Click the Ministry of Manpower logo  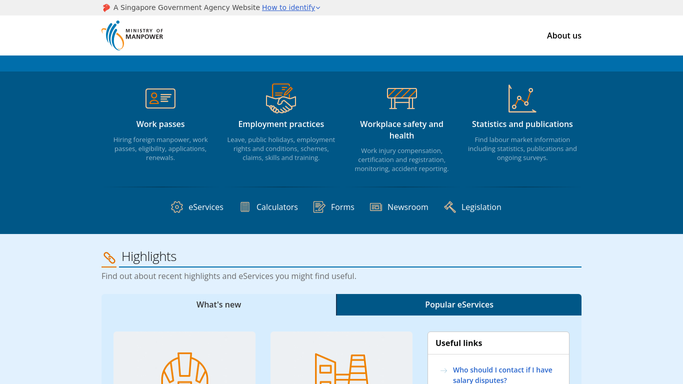click(132, 35)
